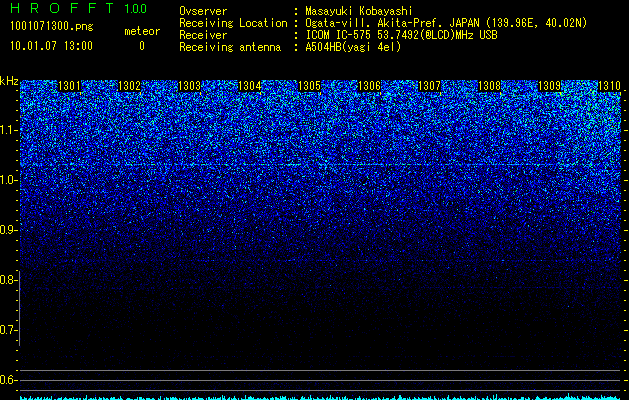Click the meteor count label
Viewport: 629px width, 400px height.
pos(142,31)
